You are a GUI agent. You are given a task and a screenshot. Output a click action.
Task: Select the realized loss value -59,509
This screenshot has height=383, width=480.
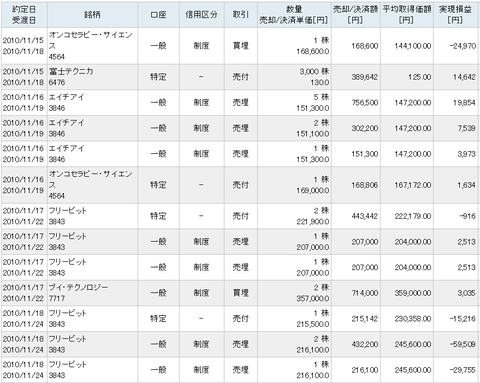click(x=463, y=344)
